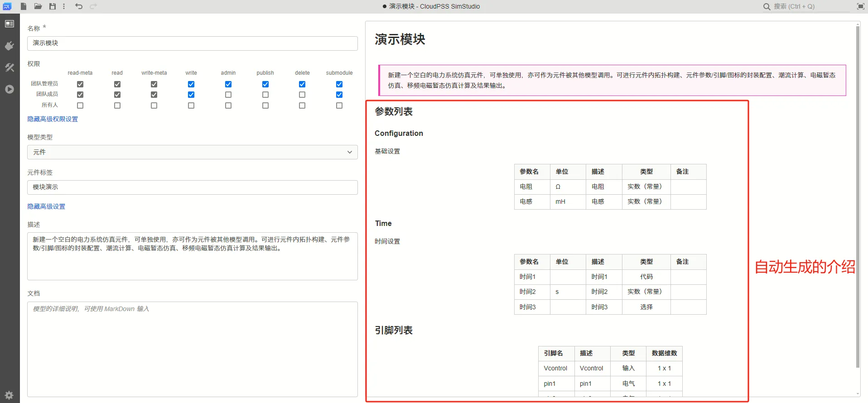Viewport: 868px width, 403px height.
Task: Enable write permission for 所有人
Action: [191, 106]
